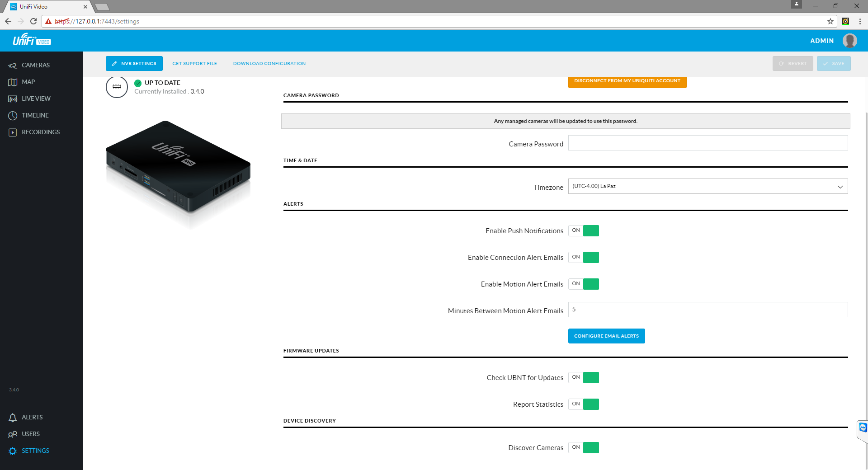
Task: Click Minutes Between Motion Alert Emails field
Action: tap(708, 310)
